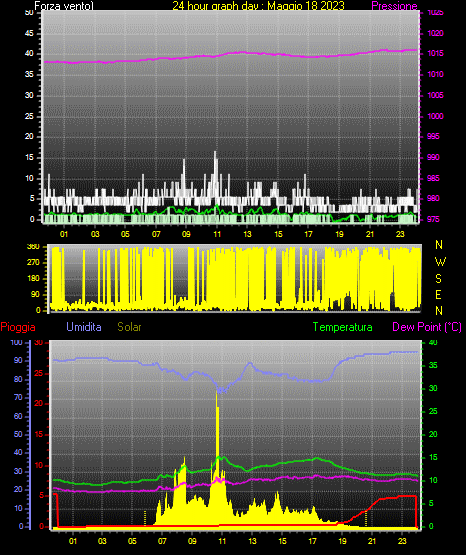This screenshot has width=466, height=555.
Task: Click hour 13 tick on wind chart
Action: [x=247, y=234]
